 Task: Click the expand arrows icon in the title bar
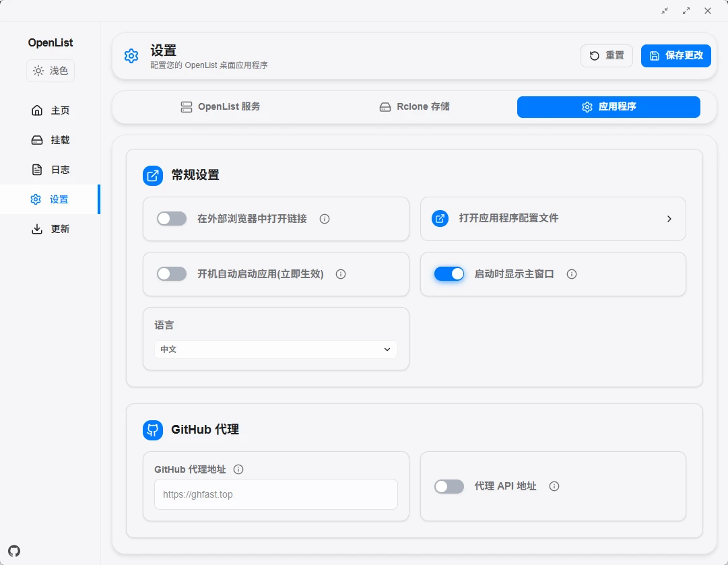686,11
